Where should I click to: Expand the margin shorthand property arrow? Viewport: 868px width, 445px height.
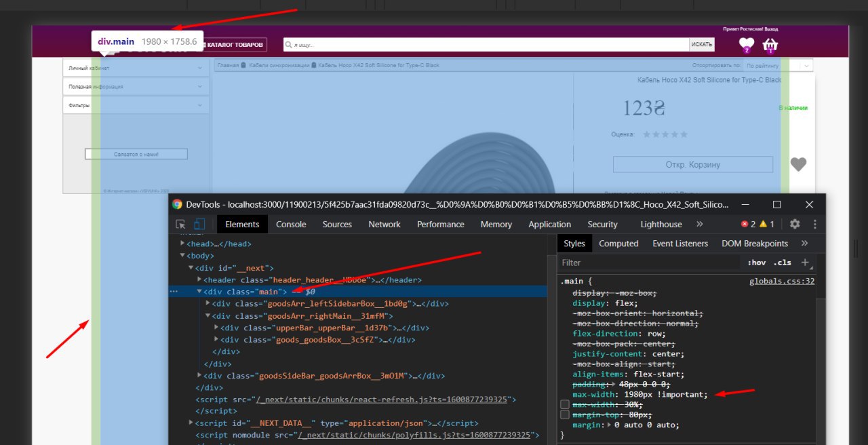pos(608,425)
